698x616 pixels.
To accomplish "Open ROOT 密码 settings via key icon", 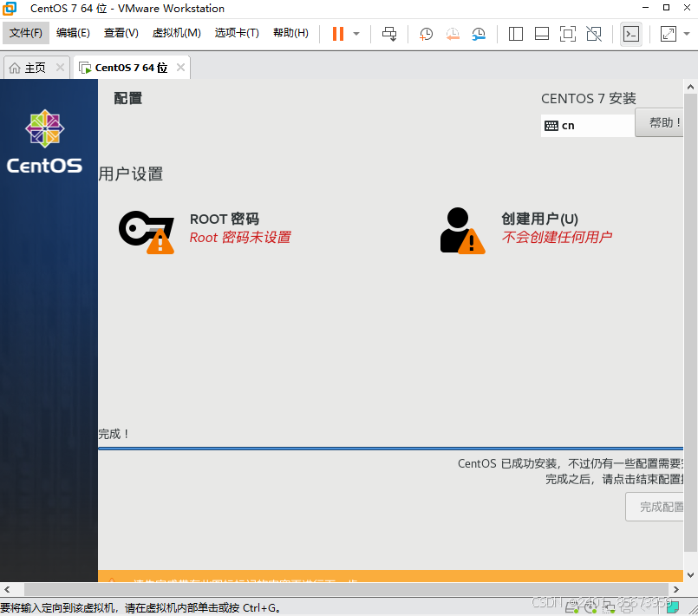I will click(x=147, y=232).
